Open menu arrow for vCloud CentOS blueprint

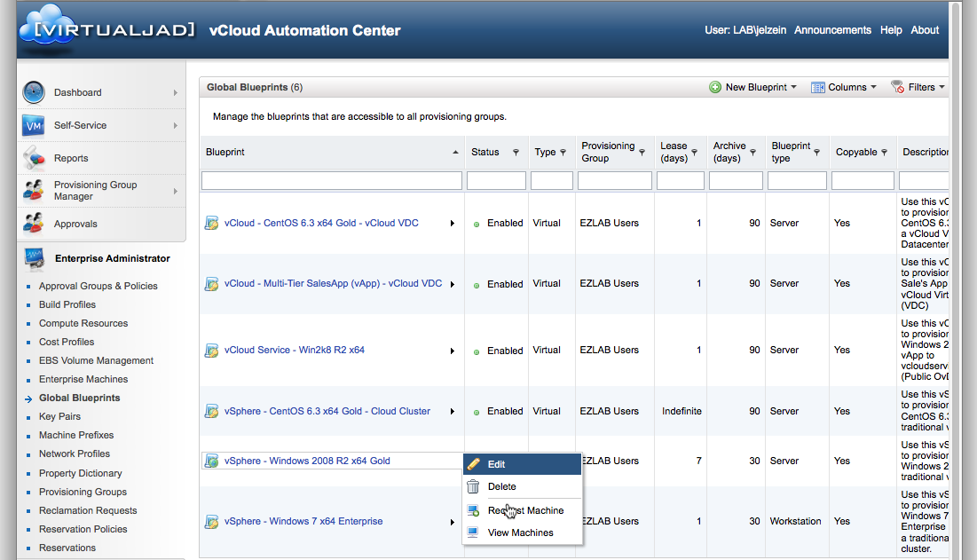pyautogui.click(x=452, y=223)
